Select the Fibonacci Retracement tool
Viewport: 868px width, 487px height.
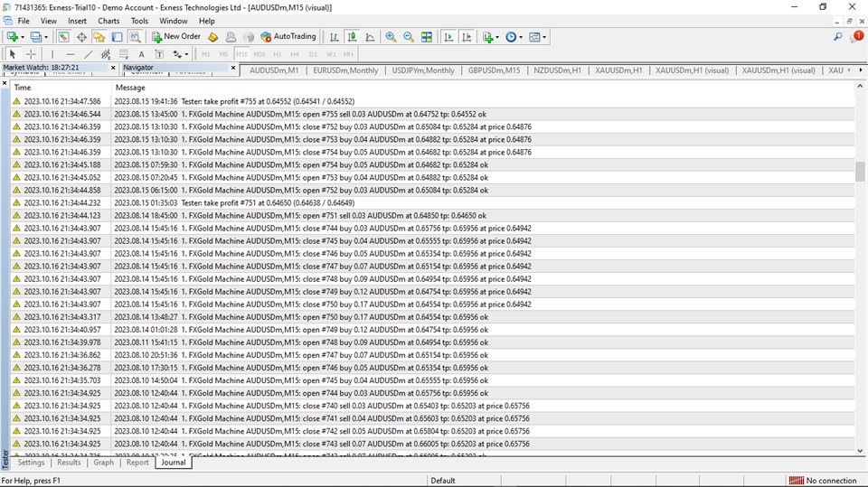(x=124, y=54)
